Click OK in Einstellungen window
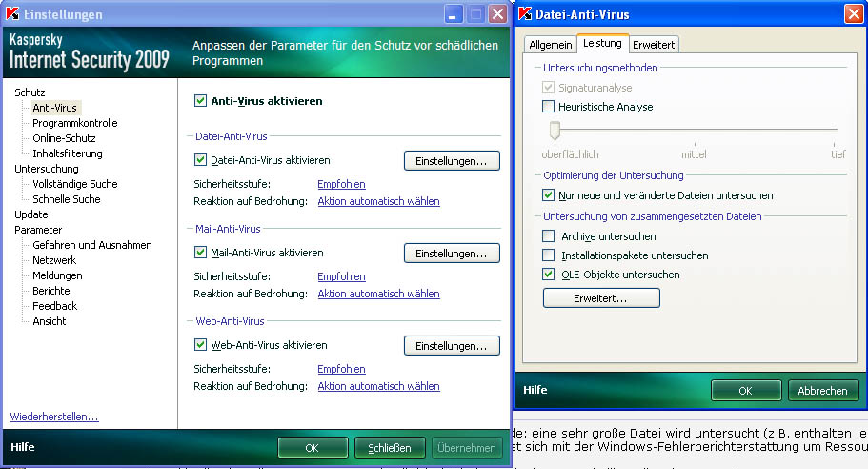The width and height of the screenshot is (868, 469). (x=313, y=447)
